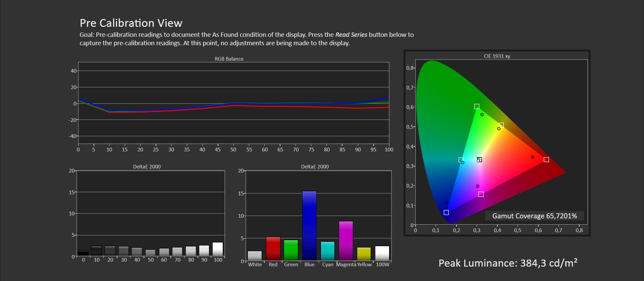Select the 100W bar in DeltaE chart
The width and height of the screenshot is (644, 281).
pyautogui.click(x=382, y=253)
